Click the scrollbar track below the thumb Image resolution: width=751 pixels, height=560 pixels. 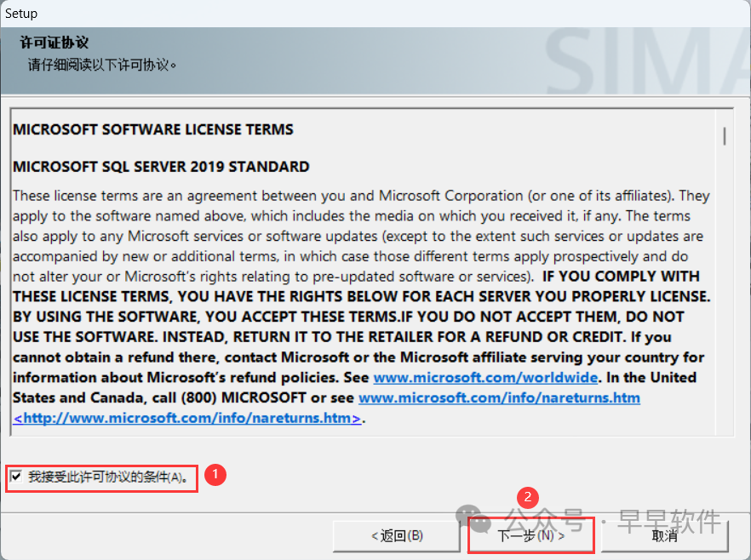tap(725, 298)
